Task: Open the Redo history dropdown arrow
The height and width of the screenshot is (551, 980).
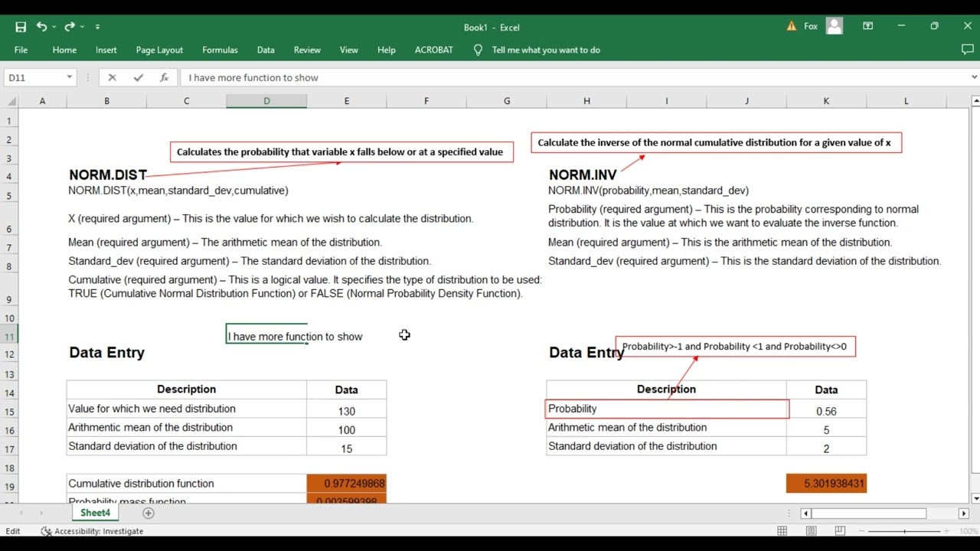Action: 82,27
